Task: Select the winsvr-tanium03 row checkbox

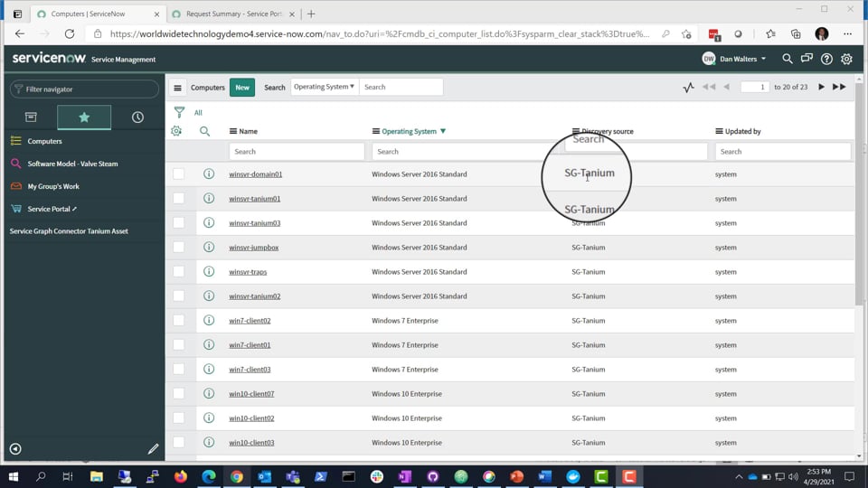Action: [x=178, y=223]
